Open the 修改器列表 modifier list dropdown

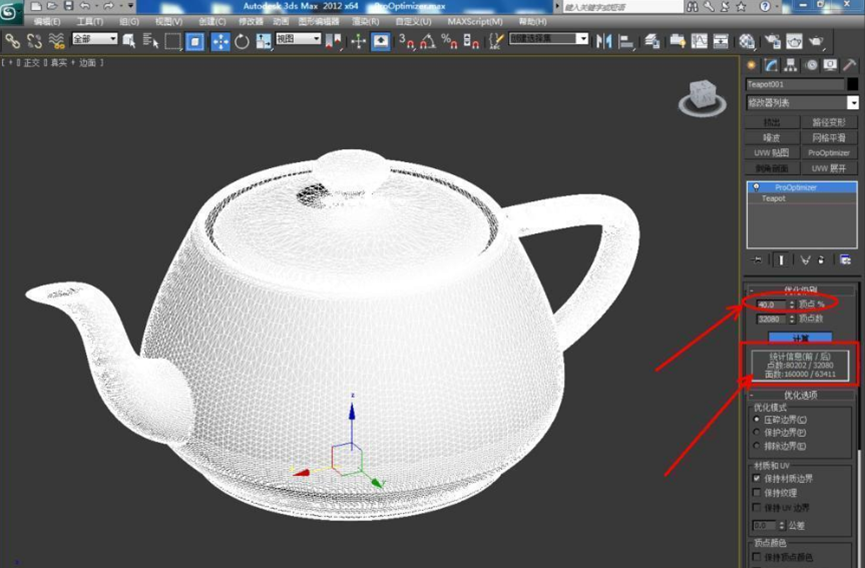click(x=853, y=103)
